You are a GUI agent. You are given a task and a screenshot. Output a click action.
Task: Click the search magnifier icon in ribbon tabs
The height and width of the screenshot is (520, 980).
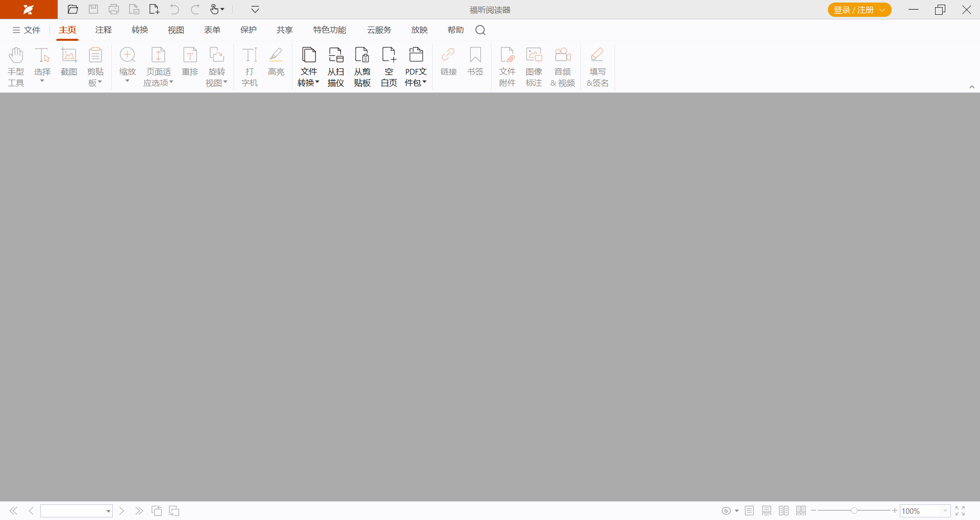point(480,30)
